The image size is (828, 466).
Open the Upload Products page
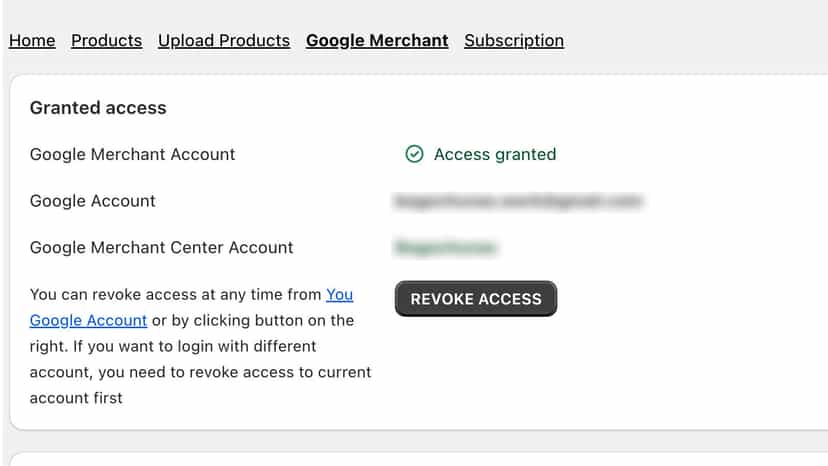[223, 41]
